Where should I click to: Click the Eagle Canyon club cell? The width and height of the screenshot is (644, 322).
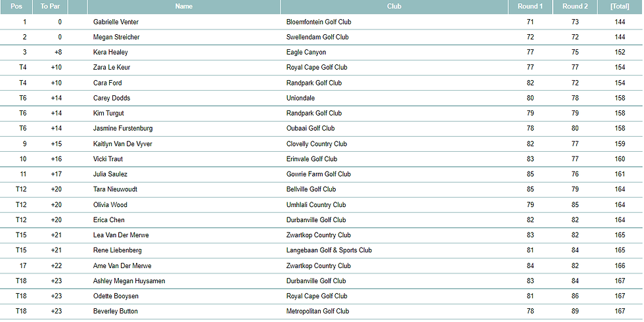306,53
